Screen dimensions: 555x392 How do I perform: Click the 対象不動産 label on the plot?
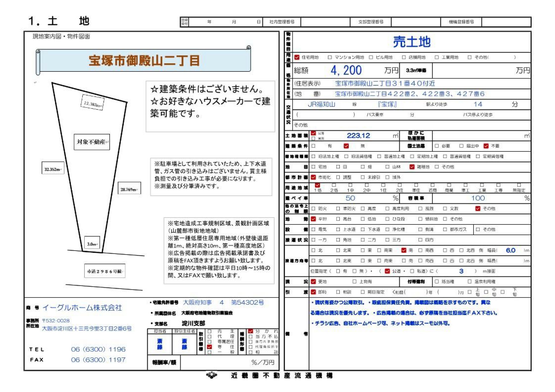coord(92,142)
